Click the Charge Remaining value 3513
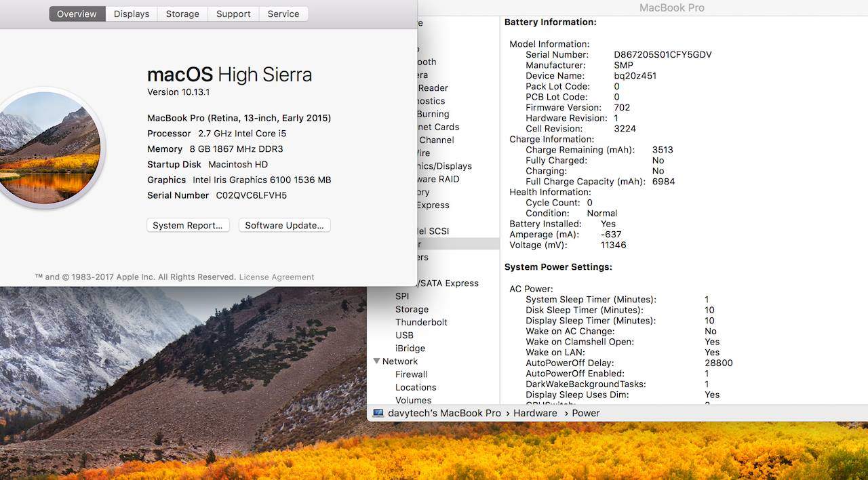Viewport: 868px width, 480px height. (x=663, y=150)
